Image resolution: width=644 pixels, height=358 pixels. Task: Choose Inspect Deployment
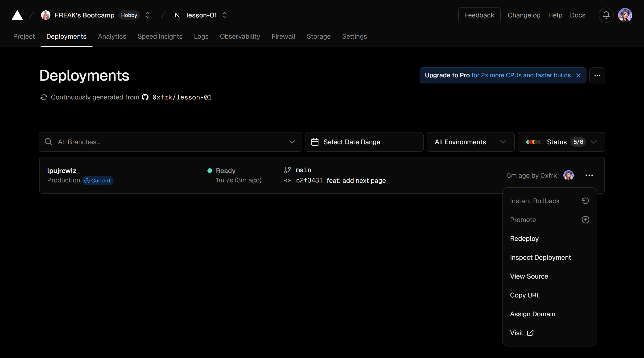tap(549, 258)
